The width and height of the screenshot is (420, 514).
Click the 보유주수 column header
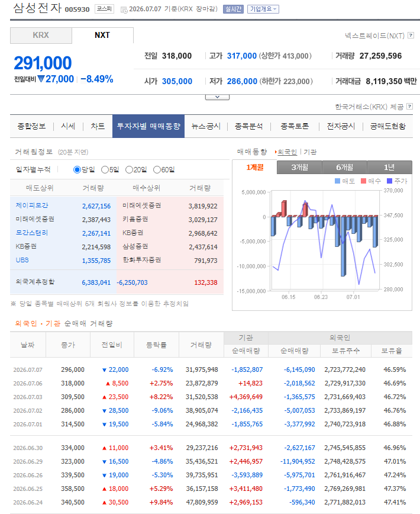point(345,351)
